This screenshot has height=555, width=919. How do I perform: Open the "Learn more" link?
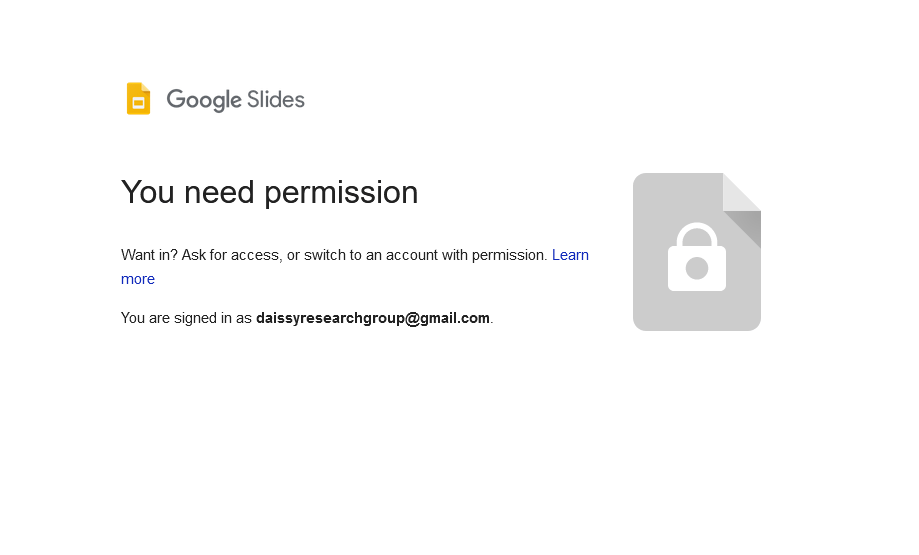click(570, 255)
